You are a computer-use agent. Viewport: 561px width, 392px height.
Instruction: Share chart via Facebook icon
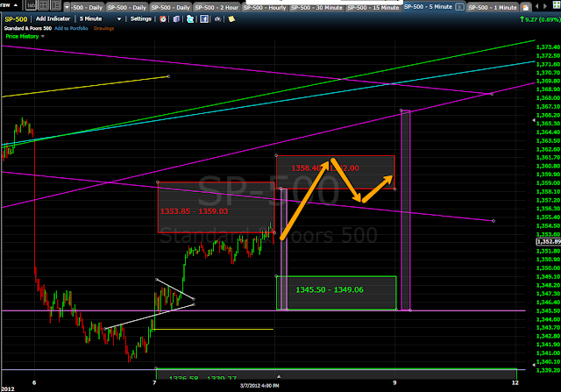point(204,19)
